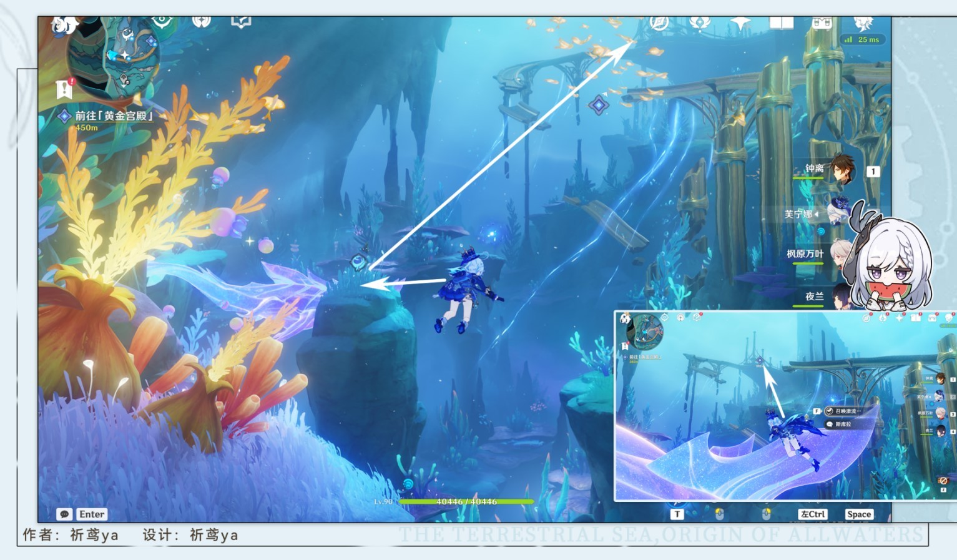Open the backpack inventory icon
The image size is (957, 560).
click(x=822, y=23)
